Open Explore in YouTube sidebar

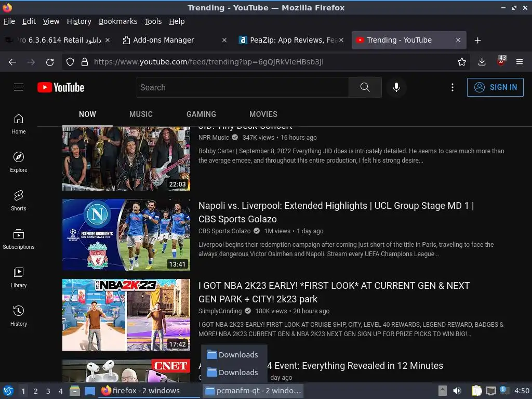point(19,162)
